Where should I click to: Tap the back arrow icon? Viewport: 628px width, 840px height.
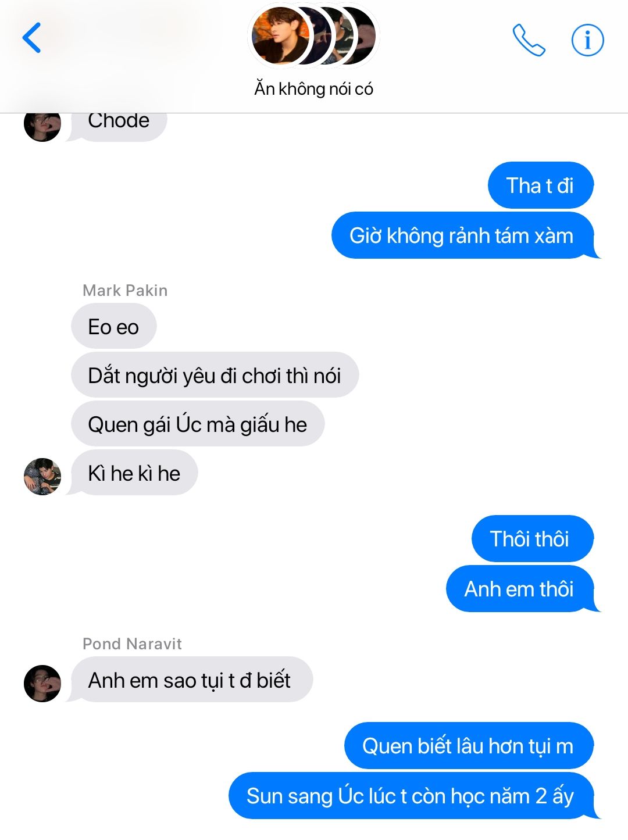coord(31,38)
